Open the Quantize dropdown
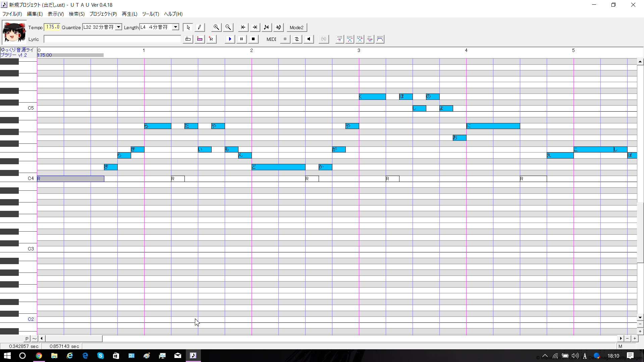 pyautogui.click(x=118, y=27)
